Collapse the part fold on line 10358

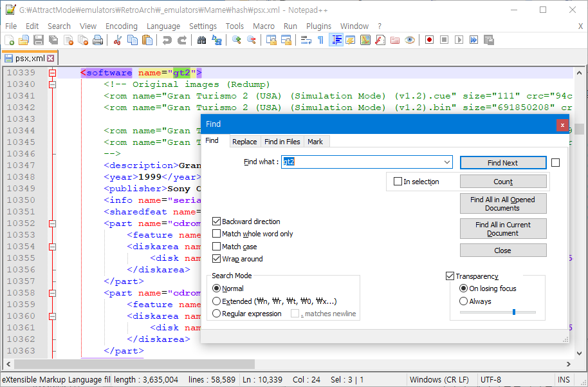tap(53, 293)
